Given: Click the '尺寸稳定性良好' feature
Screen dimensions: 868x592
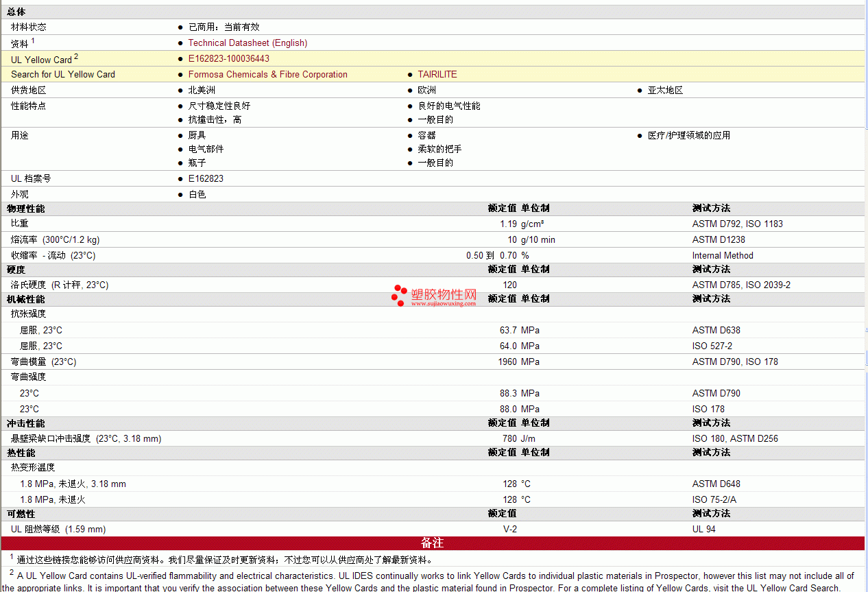Looking at the screenshot, I should click(x=219, y=106).
